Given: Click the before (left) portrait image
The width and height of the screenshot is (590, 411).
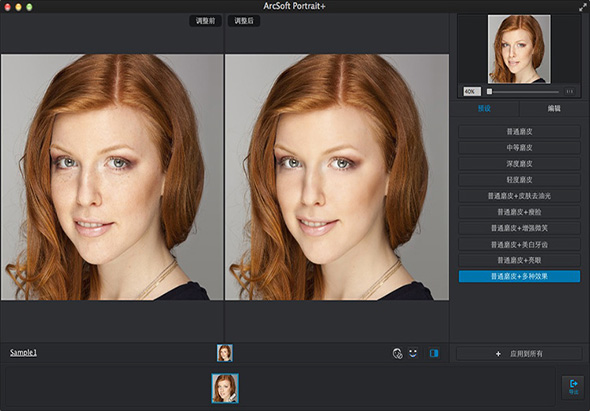Looking at the screenshot, I should tap(112, 177).
